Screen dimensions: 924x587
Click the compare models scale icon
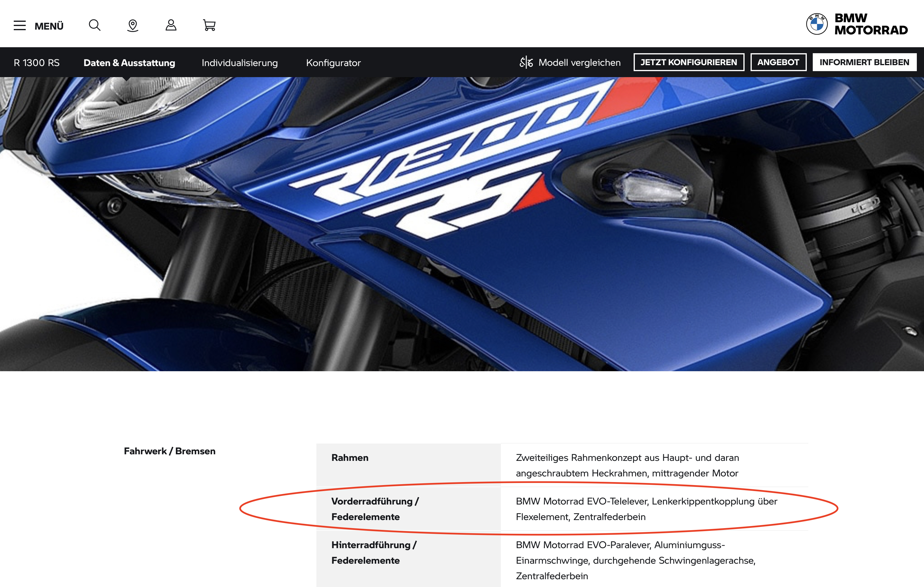click(526, 62)
